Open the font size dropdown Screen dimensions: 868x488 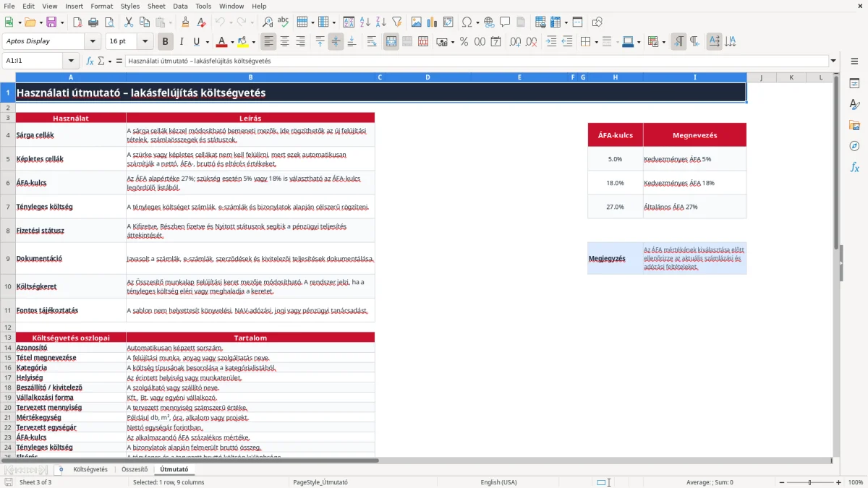[x=145, y=42]
